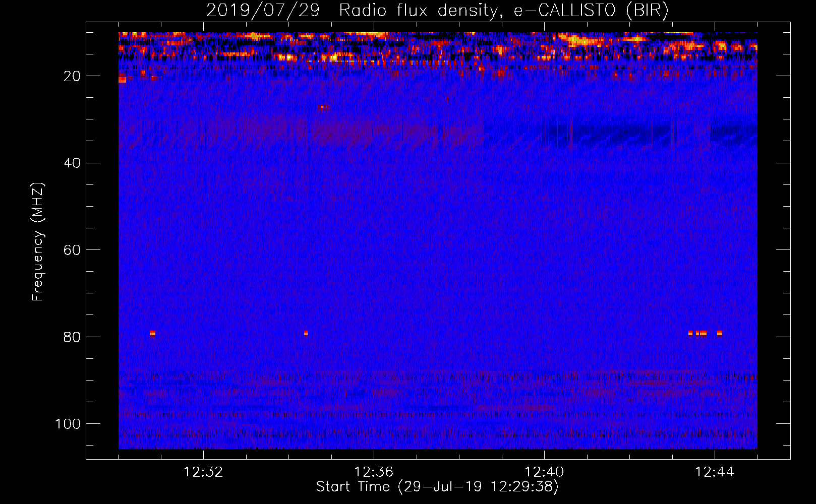Click the 80 MHz frequency tick label
This screenshot has width=816, height=504.
click(x=73, y=337)
